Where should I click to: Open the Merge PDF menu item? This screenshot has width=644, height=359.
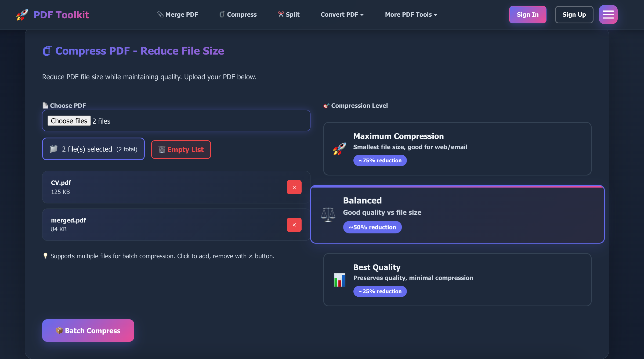click(x=178, y=15)
